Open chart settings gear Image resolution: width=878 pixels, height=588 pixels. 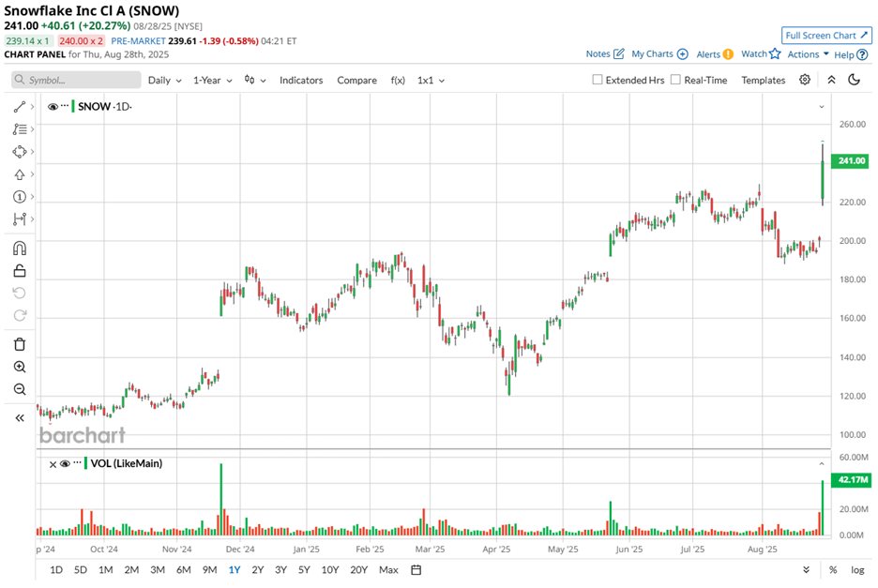[x=805, y=80]
